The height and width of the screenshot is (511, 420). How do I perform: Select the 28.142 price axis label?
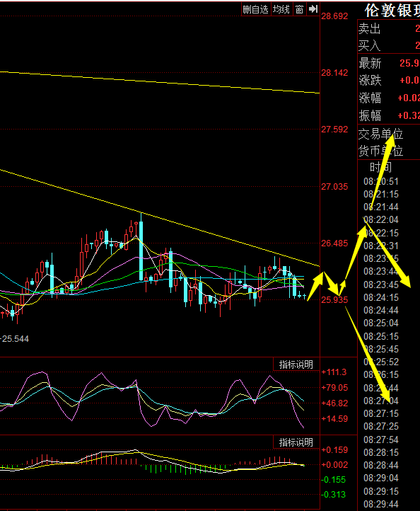[334, 73]
